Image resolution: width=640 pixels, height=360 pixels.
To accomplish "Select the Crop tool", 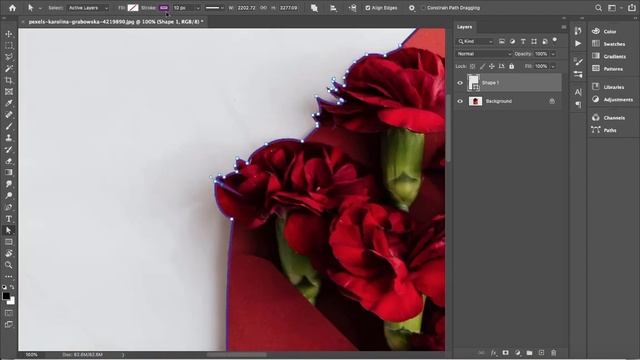I will coord(9,80).
